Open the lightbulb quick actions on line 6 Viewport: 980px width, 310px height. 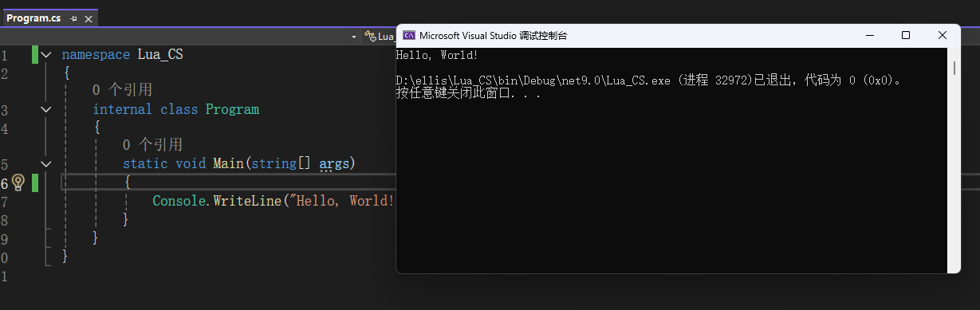pyautogui.click(x=19, y=182)
